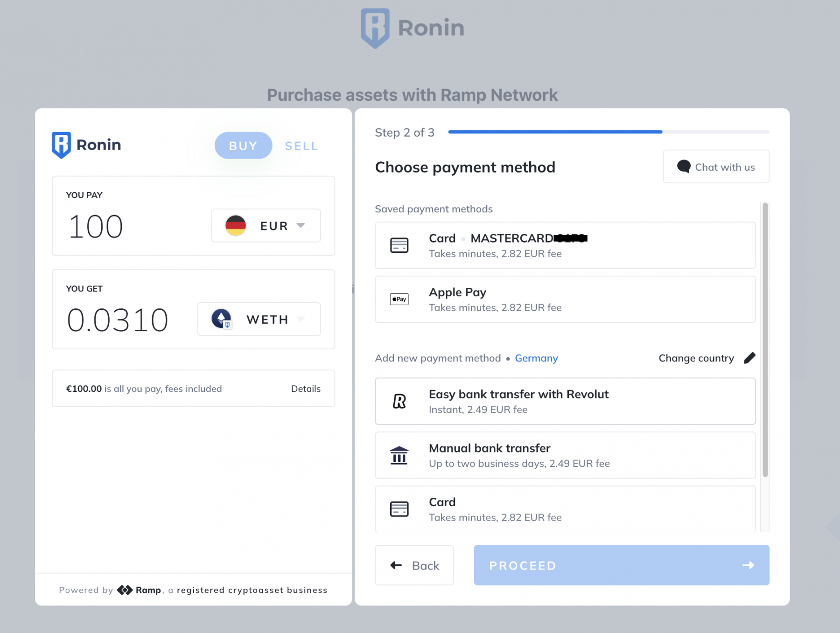840x633 pixels.
Task: Click the "Choose payment method" heading
Action: (465, 167)
